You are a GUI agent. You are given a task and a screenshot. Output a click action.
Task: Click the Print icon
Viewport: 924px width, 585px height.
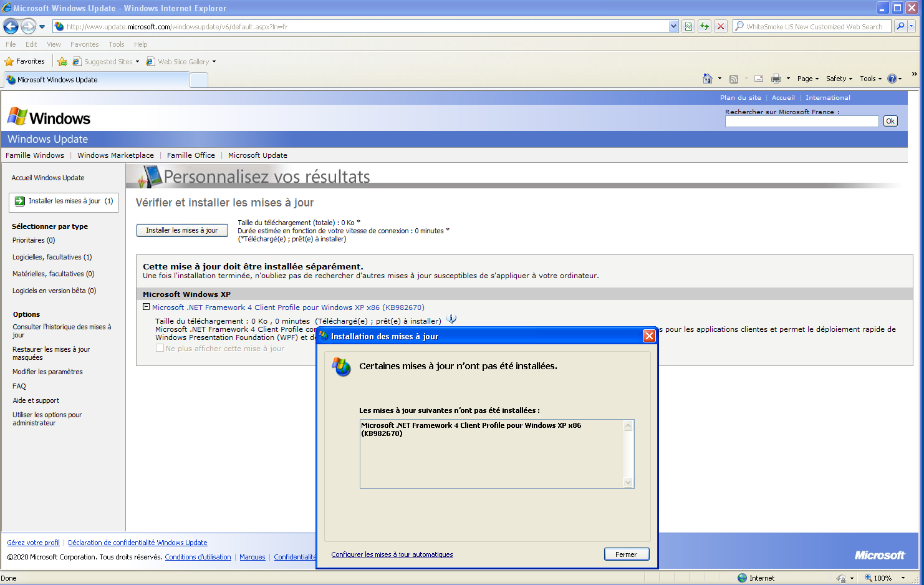(776, 79)
